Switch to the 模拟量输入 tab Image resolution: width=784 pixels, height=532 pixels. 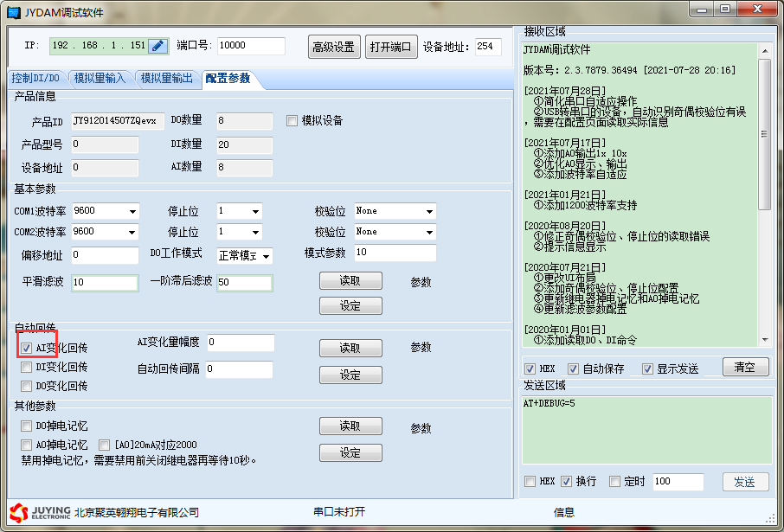click(x=100, y=79)
